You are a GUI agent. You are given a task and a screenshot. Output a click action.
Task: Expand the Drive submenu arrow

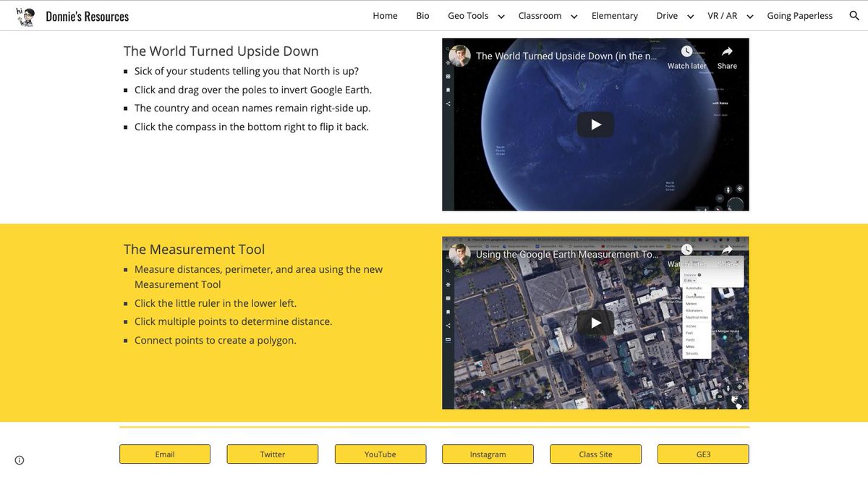click(691, 16)
